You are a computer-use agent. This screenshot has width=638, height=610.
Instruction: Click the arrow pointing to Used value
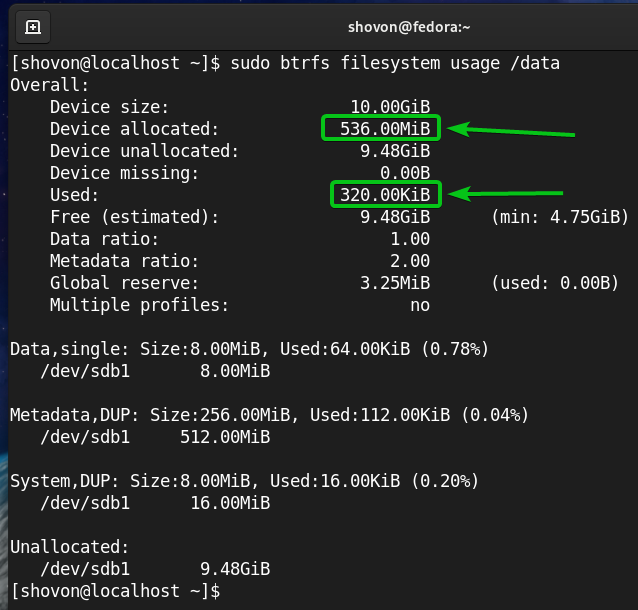tap(505, 194)
